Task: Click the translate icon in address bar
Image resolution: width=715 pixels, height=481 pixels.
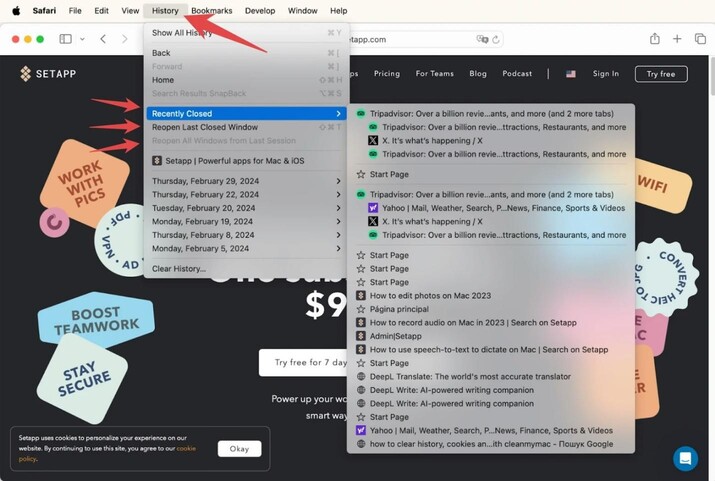Action: [482, 39]
